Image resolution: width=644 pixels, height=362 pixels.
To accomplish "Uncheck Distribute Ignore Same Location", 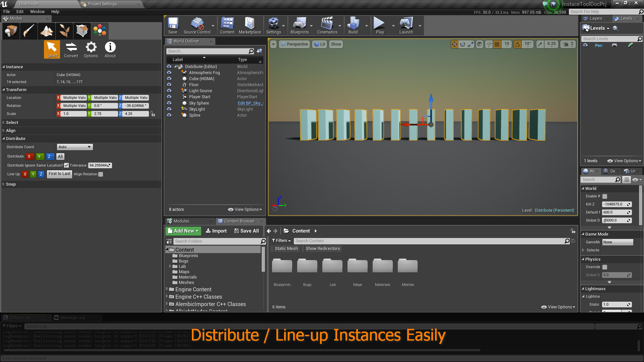I will click(x=66, y=165).
